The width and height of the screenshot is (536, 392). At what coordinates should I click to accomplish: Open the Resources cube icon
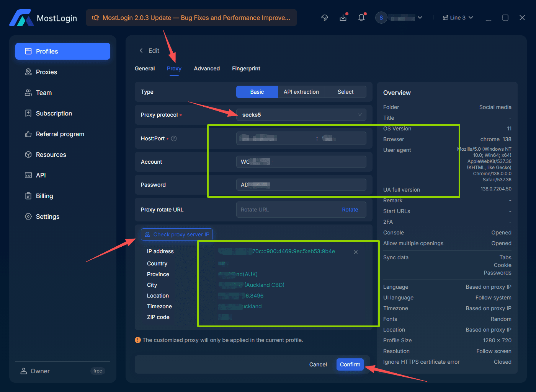pos(28,155)
